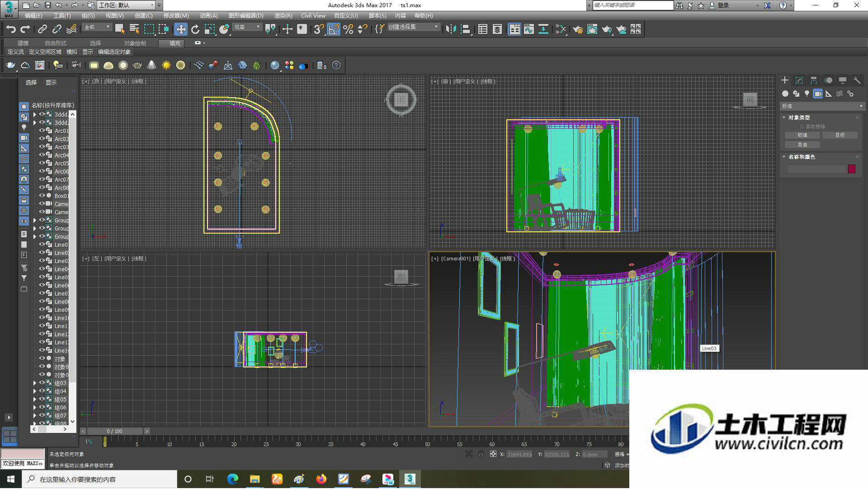Open the 渲染(R) menu
This screenshot has width=868, height=489.
pyautogui.click(x=283, y=16)
